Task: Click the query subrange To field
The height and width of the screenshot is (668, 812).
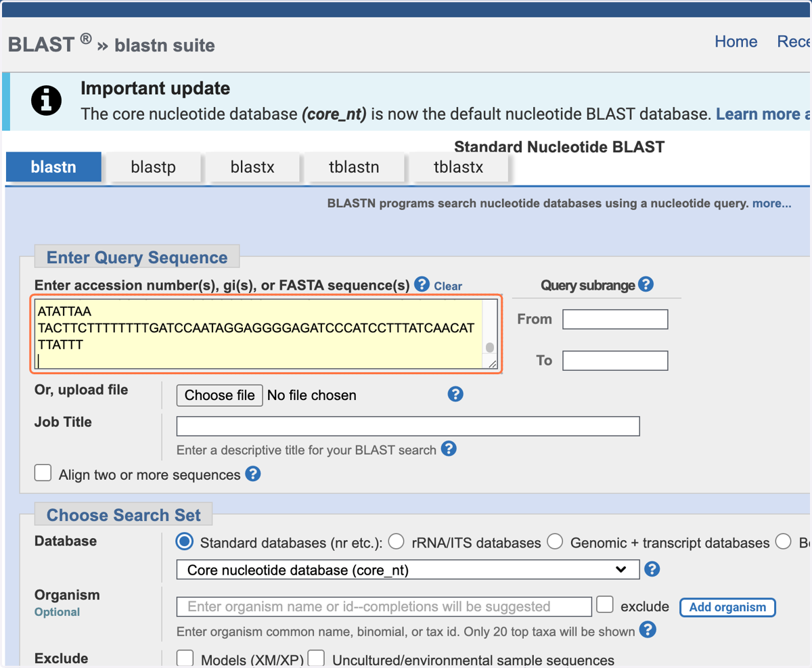Action: click(615, 361)
